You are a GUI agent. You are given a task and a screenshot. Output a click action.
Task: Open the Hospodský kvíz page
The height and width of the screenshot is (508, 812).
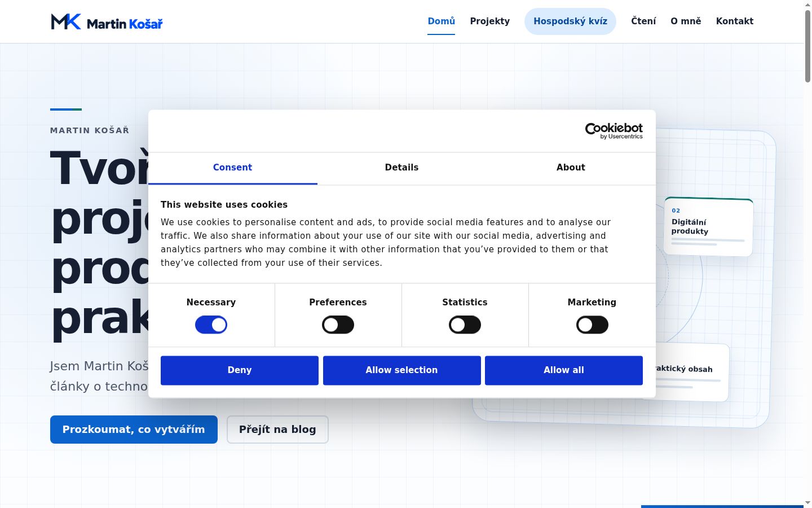pyautogui.click(x=570, y=21)
